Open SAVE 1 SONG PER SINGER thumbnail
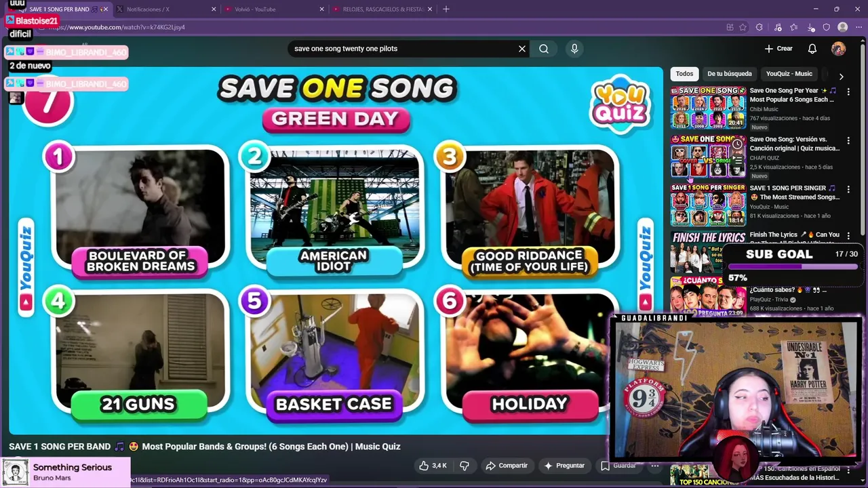This screenshot has width=868, height=488. tap(708, 205)
